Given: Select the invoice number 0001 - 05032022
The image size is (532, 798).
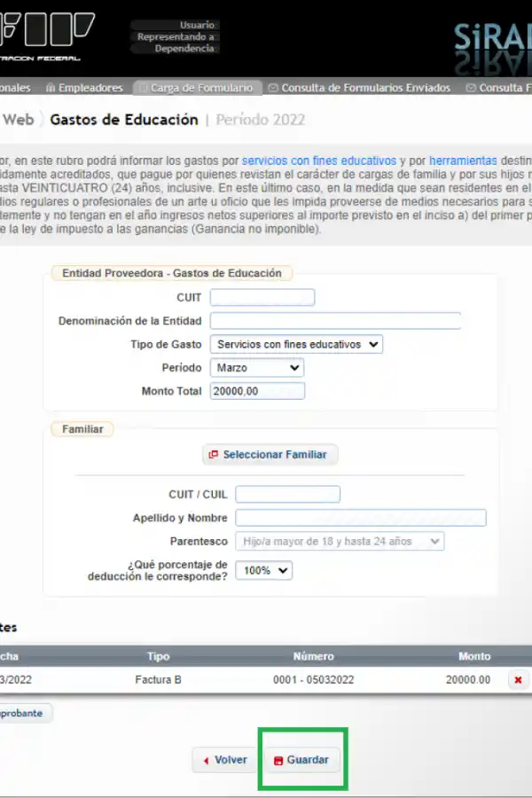Looking at the screenshot, I should [313, 680].
